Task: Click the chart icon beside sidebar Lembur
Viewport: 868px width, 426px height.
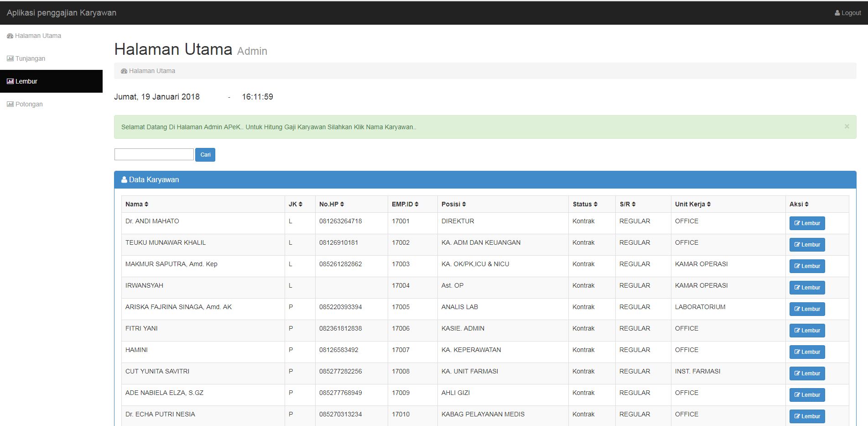Action: point(10,81)
